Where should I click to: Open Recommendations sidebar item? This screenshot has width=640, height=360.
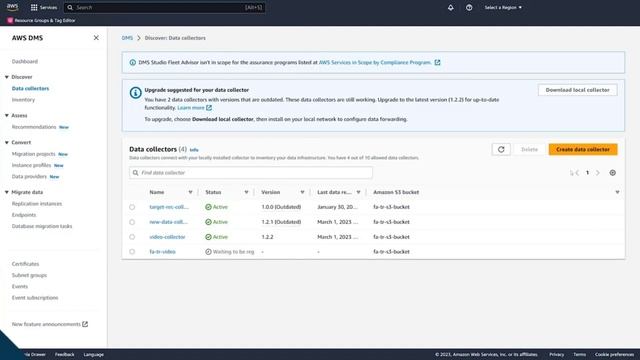[34, 127]
